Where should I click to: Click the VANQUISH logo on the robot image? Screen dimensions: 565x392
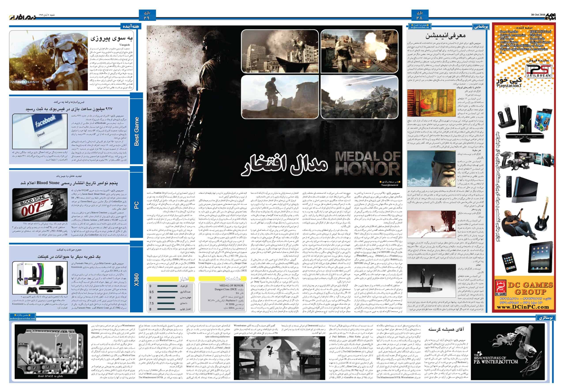24,82
